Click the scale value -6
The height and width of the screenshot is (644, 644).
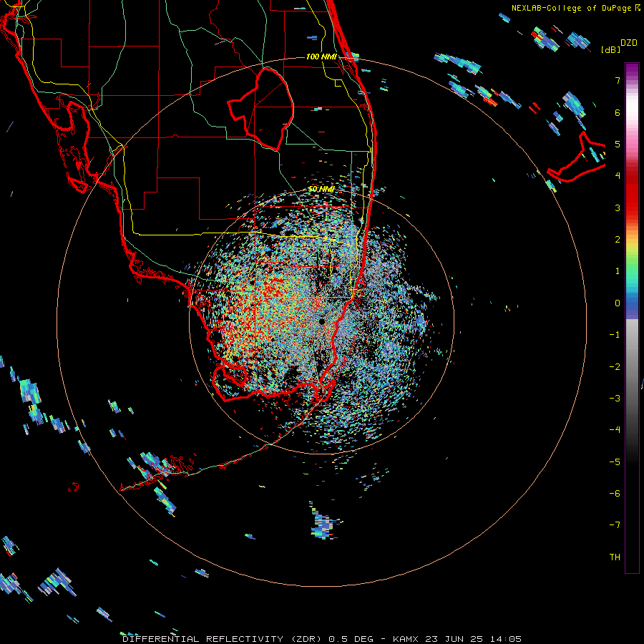click(x=615, y=493)
